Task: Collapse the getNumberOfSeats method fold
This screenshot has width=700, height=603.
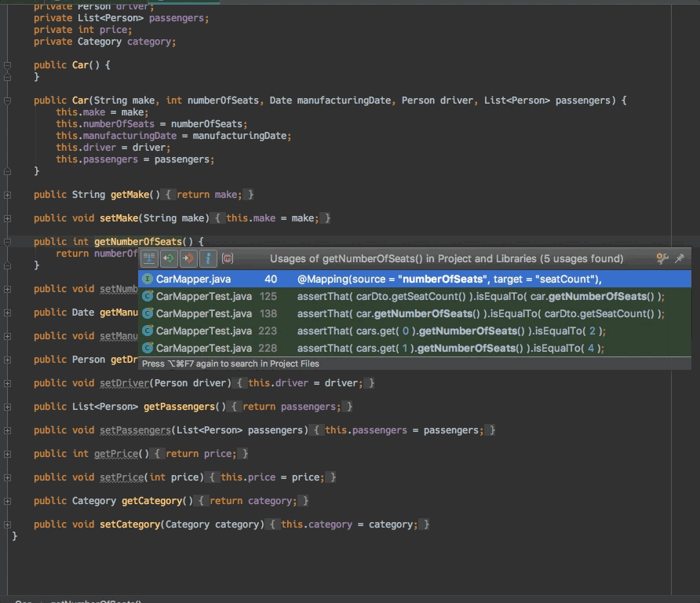Action: pos(6,241)
